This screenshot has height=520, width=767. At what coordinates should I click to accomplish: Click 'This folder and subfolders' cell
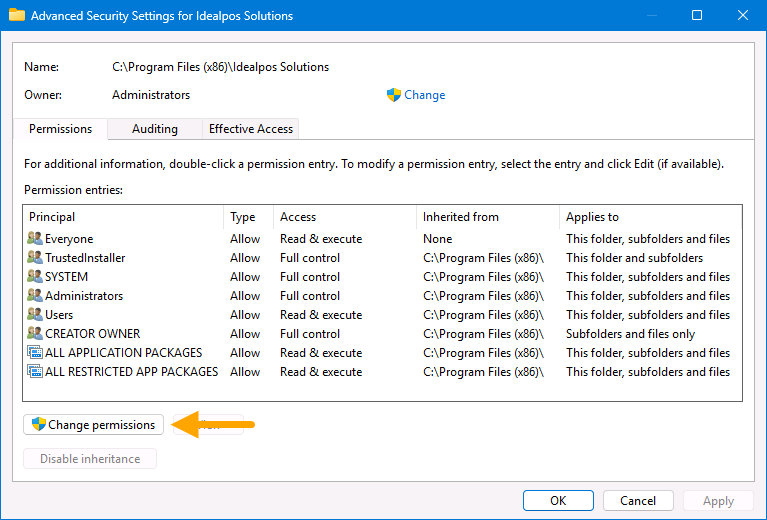pyautogui.click(x=634, y=258)
